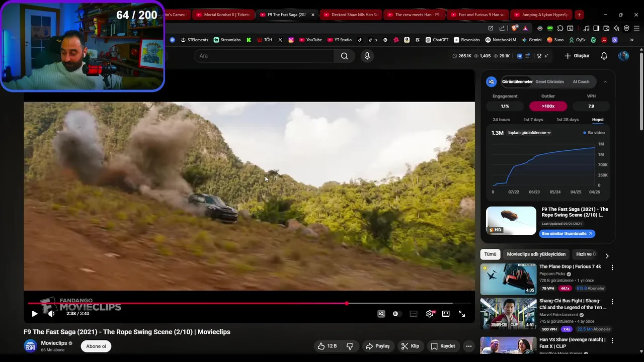This screenshot has width=644, height=362.
Task: Click the >100x Outlier badge
Action: coord(548,106)
